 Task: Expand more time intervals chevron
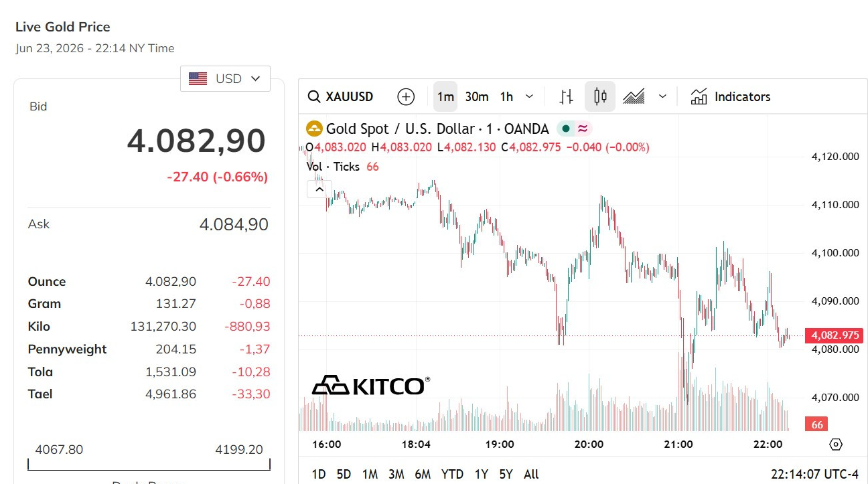coord(529,97)
